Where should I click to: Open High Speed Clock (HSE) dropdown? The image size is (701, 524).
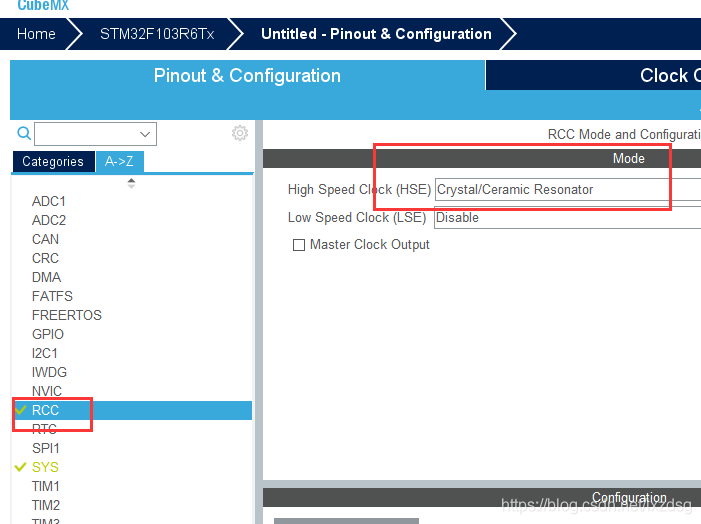click(568, 190)
